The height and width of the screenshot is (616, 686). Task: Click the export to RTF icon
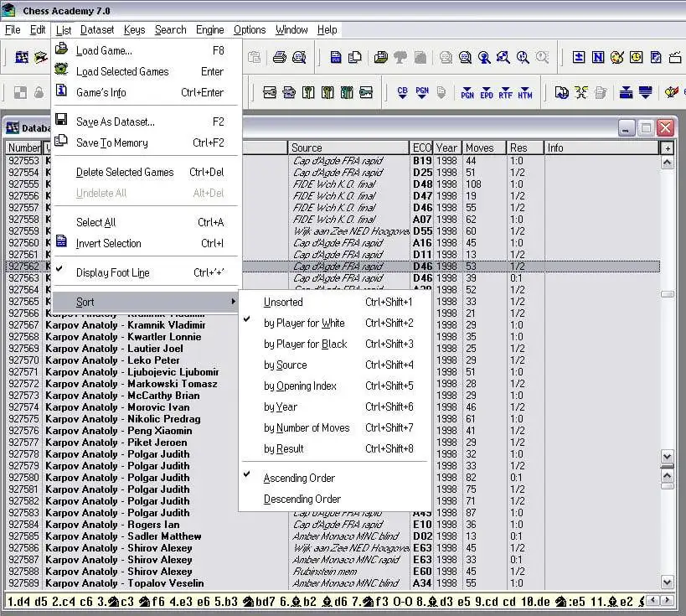(x=505, y=92)
